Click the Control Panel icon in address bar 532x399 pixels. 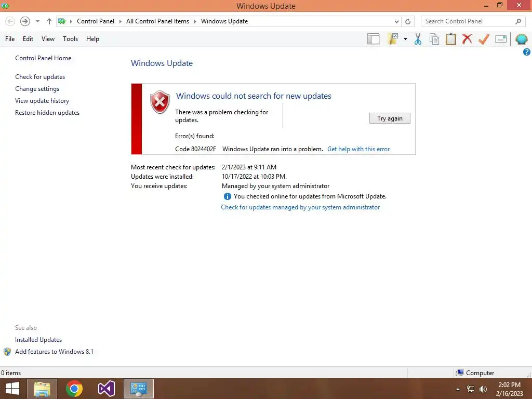pos(61,21)
